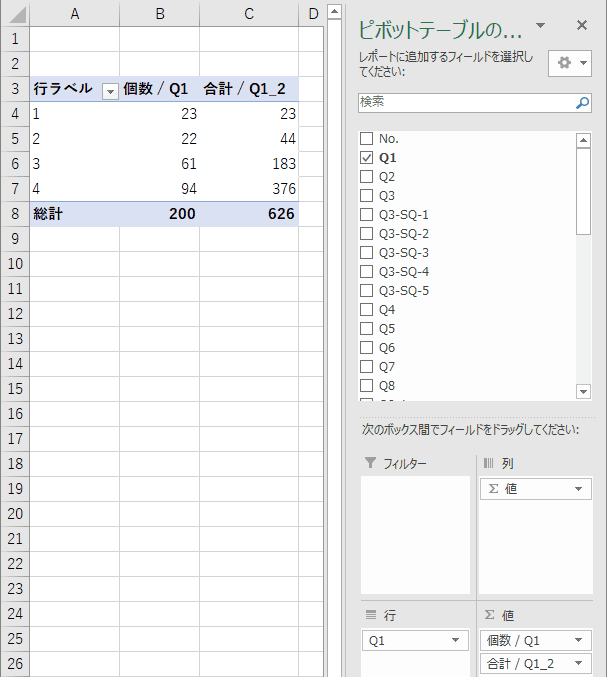Close the PivotTable fields pane
Screen dimensions: 607x677
[582, 26]
